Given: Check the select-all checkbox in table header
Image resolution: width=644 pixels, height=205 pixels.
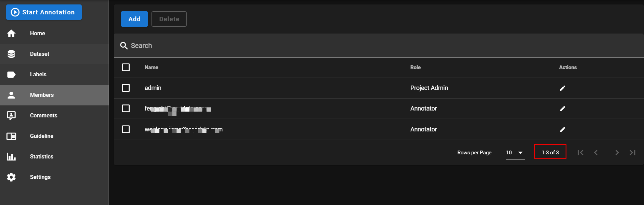Looking at the screenshot, I should 126,67.
